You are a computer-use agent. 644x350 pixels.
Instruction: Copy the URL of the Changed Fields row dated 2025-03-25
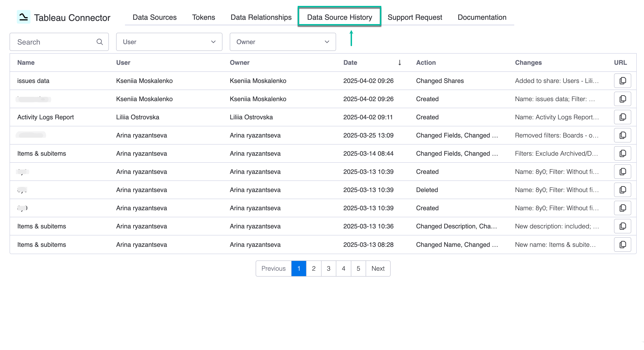(622, 135)
